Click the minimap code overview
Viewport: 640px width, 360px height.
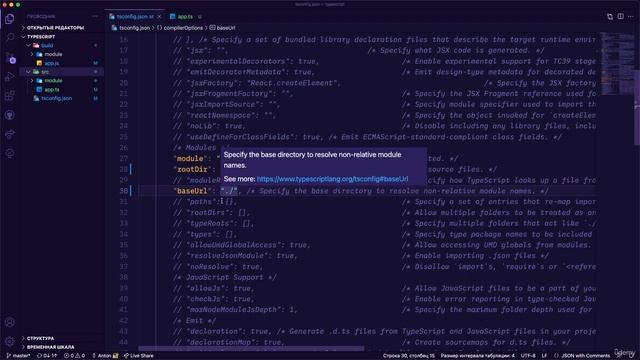click(617, 63)
